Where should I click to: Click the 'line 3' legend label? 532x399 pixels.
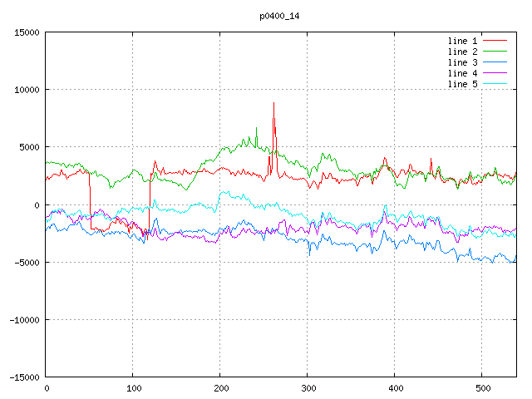click(x=463, y=62)
